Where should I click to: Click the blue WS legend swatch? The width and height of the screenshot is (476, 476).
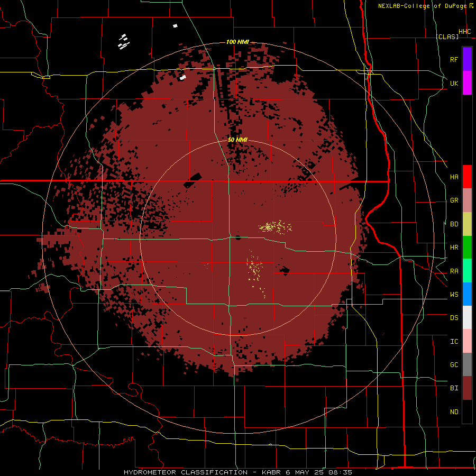(x=467, y=294)
